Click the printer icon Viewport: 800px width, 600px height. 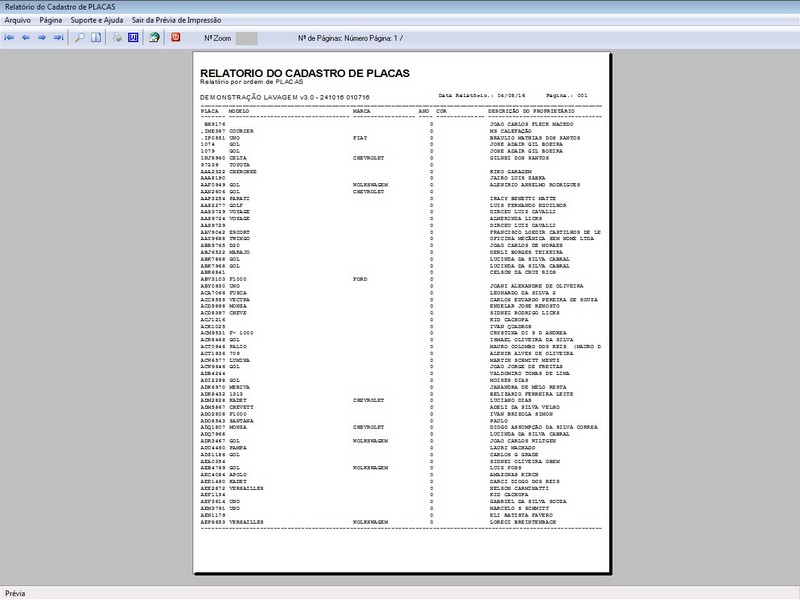tap(117, 38)
